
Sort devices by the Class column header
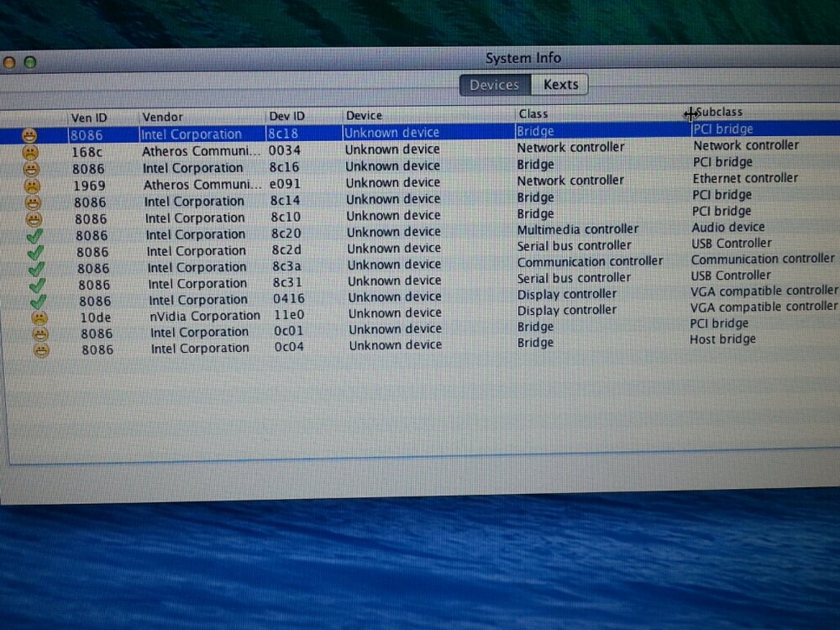point(533,113)
